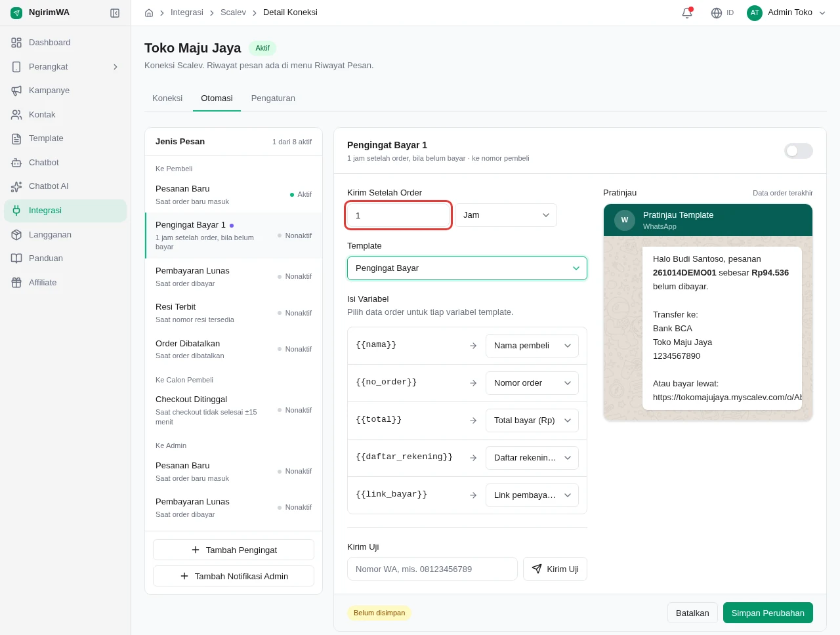840x635 pixels.
Task: Select Integrasi in the sidebar
Action: [x=65, y=211]
